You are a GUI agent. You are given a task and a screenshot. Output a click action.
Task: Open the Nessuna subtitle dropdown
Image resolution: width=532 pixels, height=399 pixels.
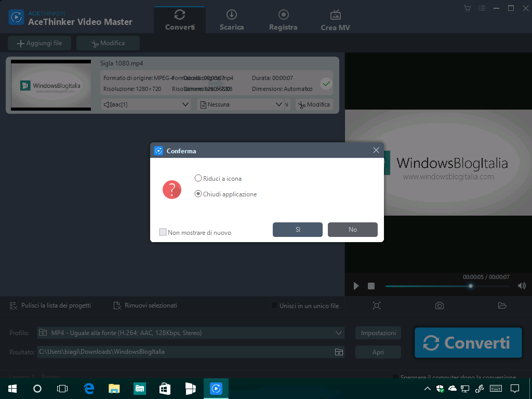point(240,104)
